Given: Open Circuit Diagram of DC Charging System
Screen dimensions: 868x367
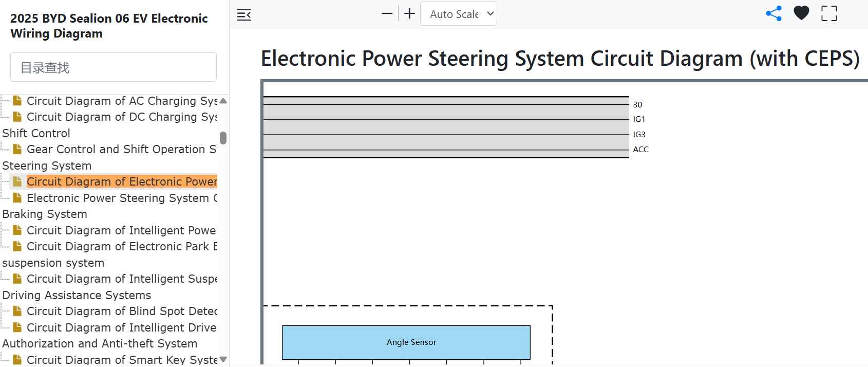Looking at the screenshot, I should tap(122, 117).
